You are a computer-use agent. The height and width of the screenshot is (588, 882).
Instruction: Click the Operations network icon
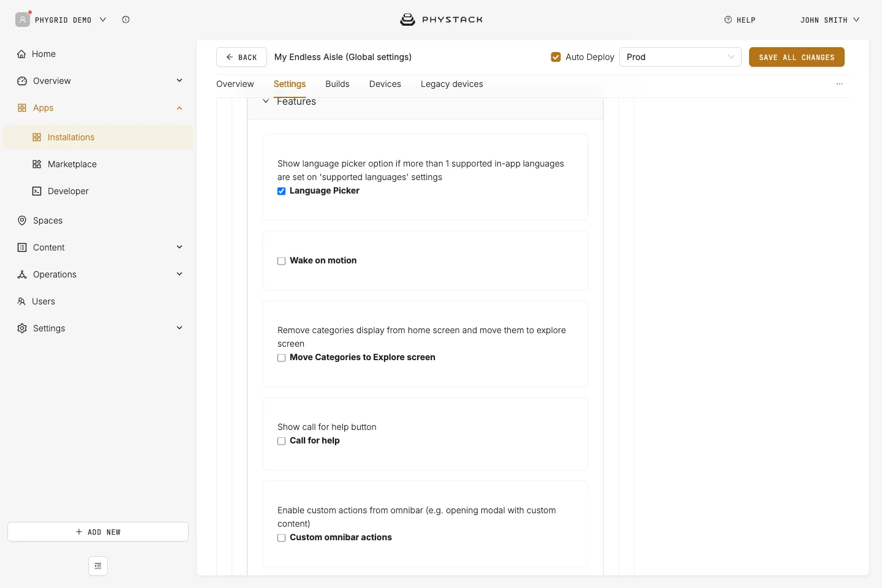22,274
